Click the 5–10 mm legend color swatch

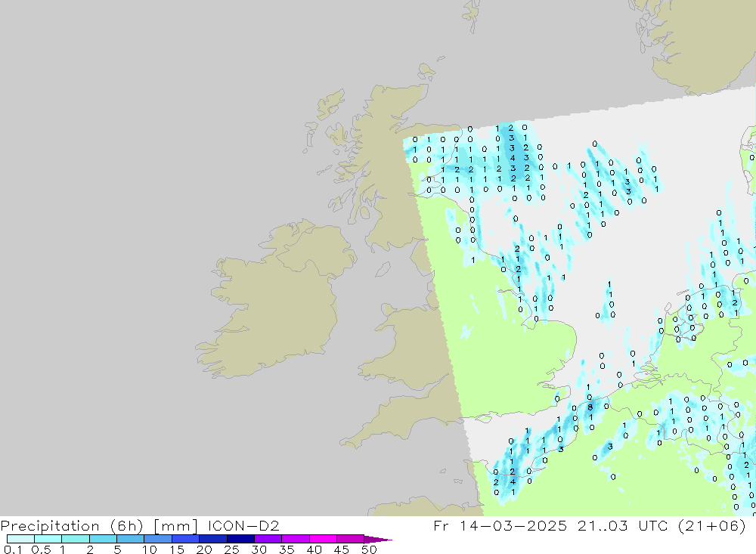click(x=130, y=539)
